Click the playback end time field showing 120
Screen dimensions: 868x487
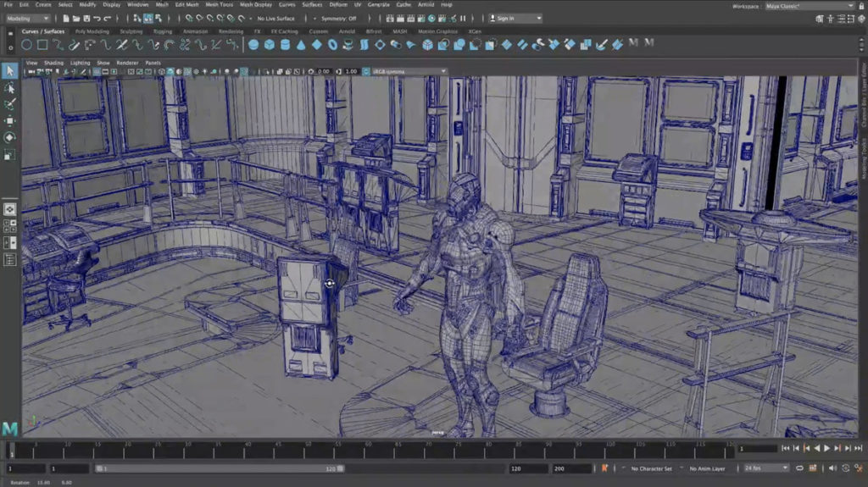pyautogui.click(x=529, y=468)
